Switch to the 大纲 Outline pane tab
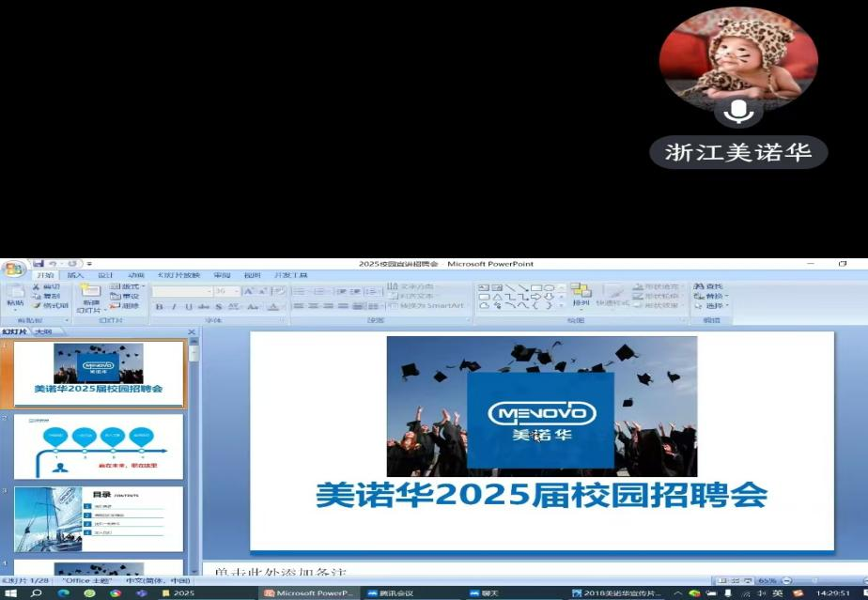868x600 pixels. (43, 332)
